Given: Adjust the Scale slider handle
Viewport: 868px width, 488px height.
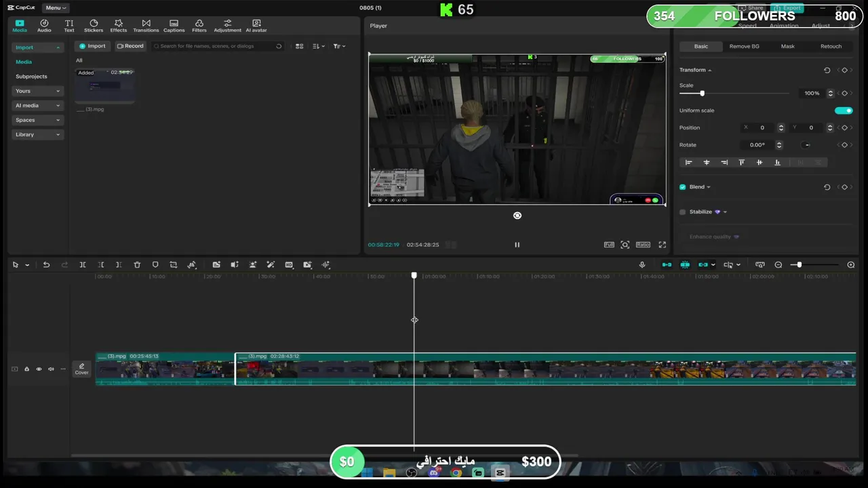Looking at the screenshot, I should (702, 94).
